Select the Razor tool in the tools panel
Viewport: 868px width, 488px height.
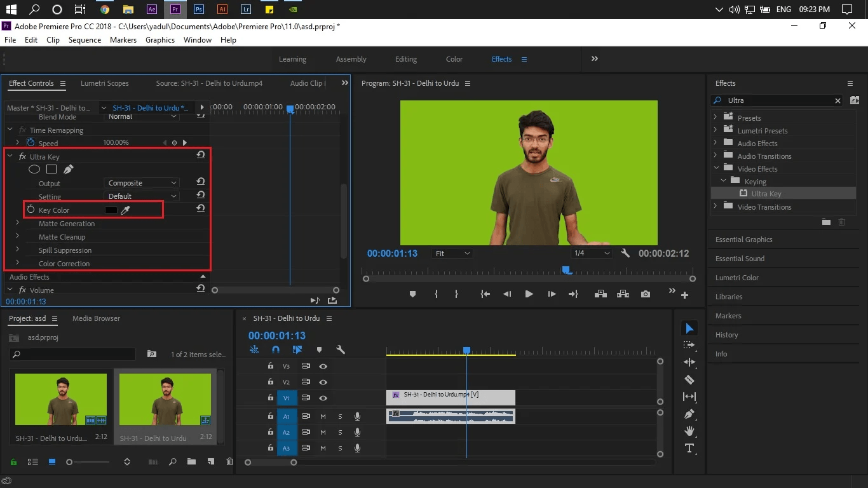point(689,379)
